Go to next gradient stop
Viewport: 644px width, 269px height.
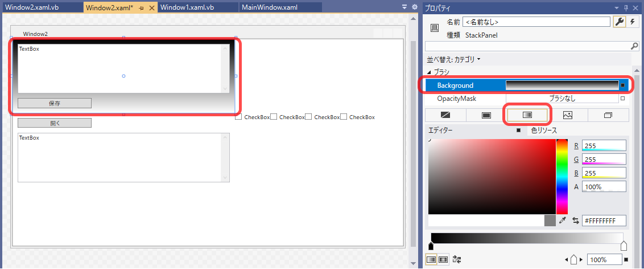coord(581,259)
